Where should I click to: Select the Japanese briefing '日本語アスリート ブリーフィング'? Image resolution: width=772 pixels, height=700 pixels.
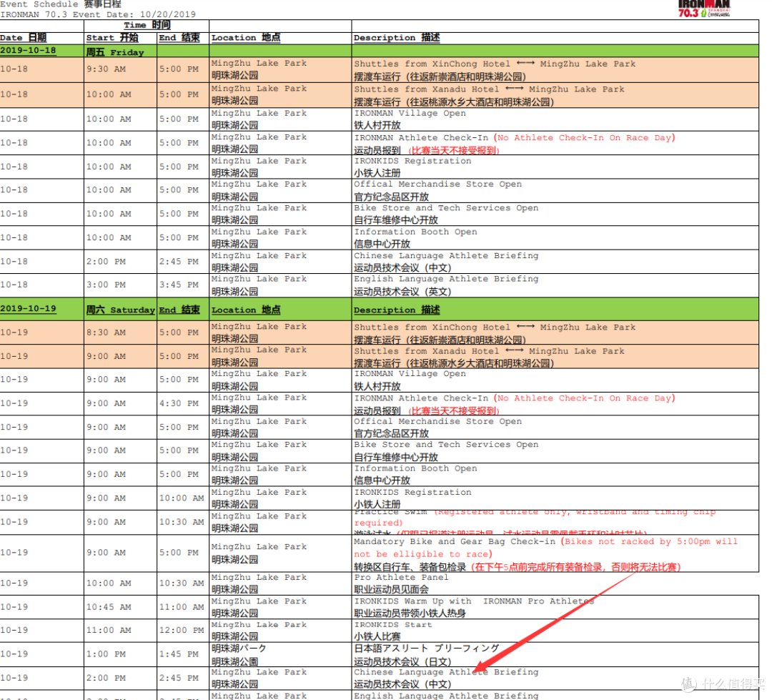(426, 649)
